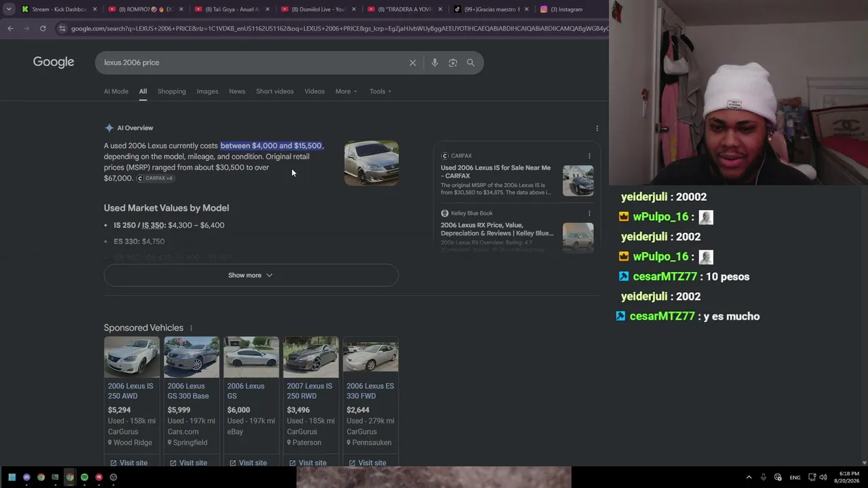Click the CARFAX +4 sources chip
Viewport: 868px width, 488px height.
coord(155,178)
